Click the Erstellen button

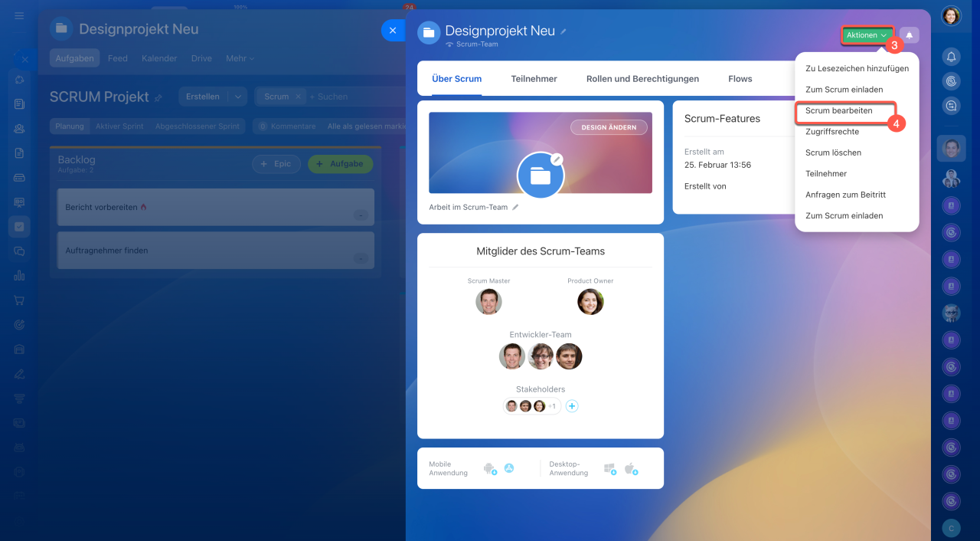point(203,97)
